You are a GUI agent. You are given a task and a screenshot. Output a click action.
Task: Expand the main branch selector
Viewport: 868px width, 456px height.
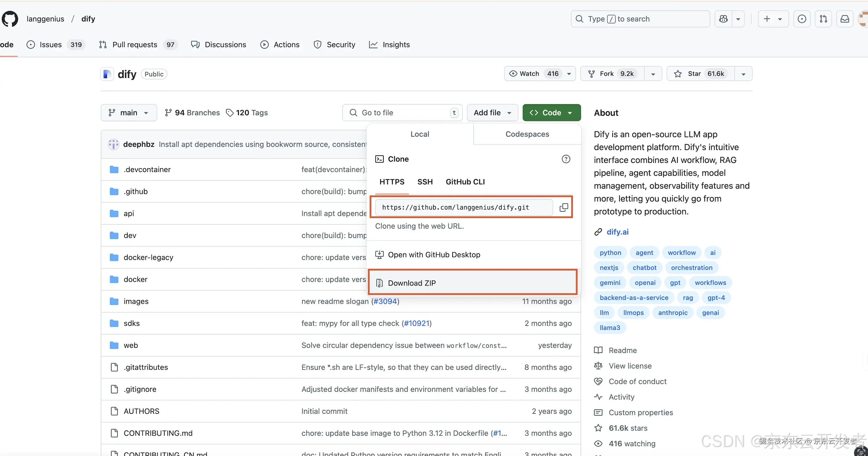[129, 112]
